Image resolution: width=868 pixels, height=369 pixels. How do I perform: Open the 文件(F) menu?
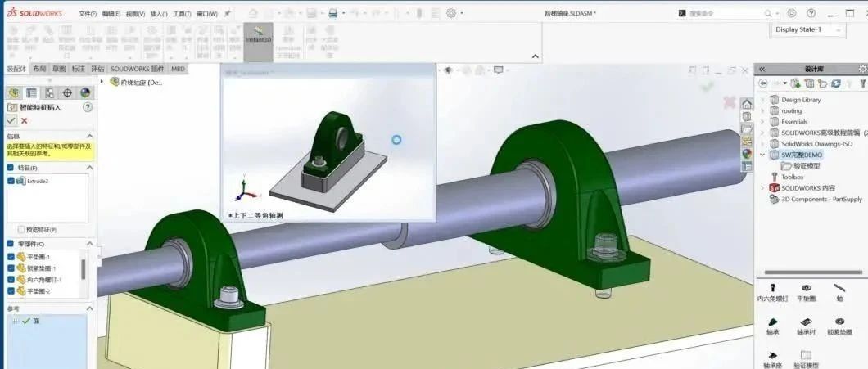tap(88, 14)
